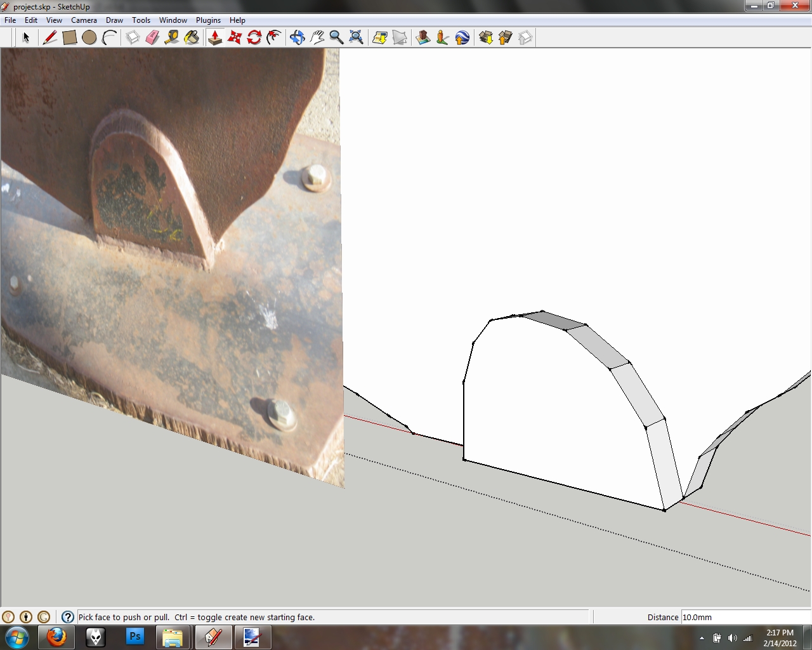Click the Toggle Terrain icon
Screen dimensions: 812x650
click(x=400, y=37)
